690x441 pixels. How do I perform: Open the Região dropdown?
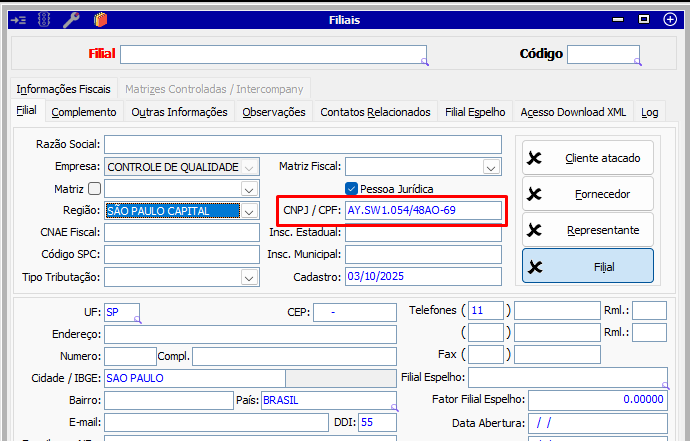[249, 211]
